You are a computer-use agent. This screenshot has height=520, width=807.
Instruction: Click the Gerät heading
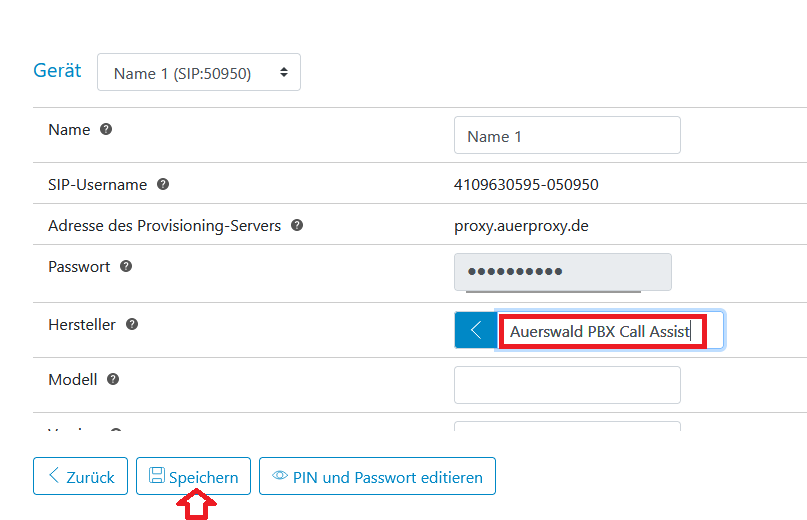tap(57, 71)
